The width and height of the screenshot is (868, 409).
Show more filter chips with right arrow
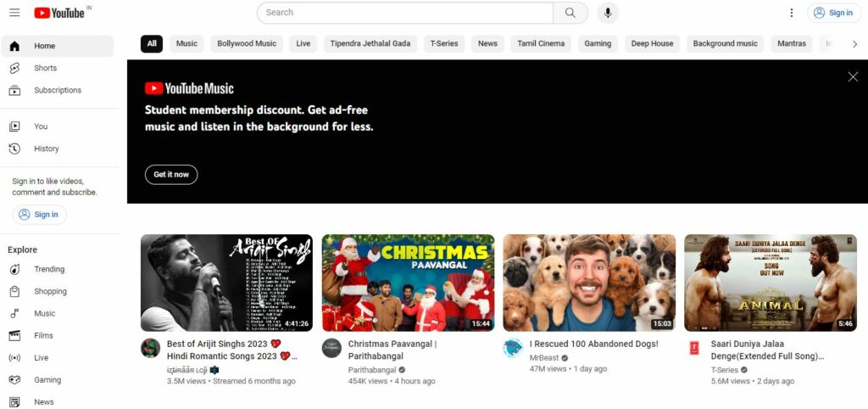[x=854, y=44]
